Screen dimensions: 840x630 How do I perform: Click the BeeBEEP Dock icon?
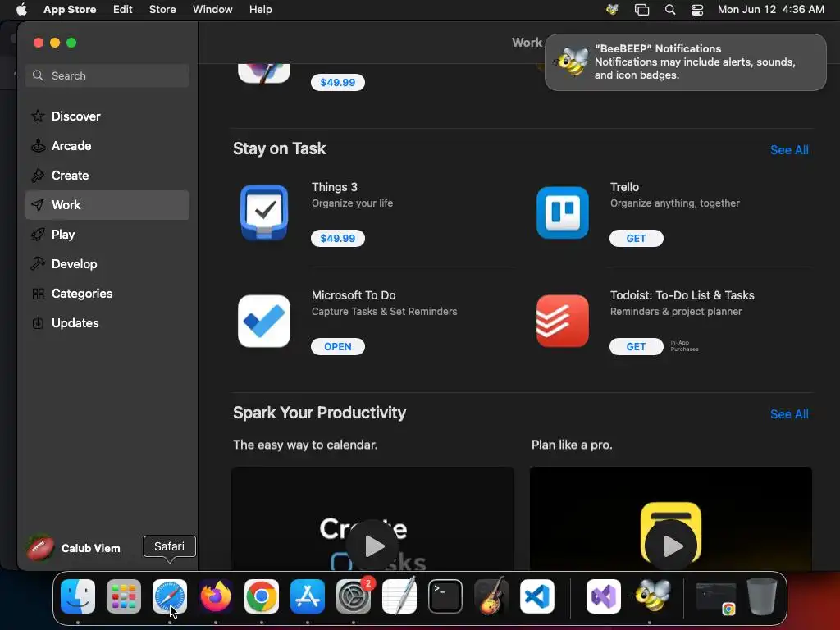click(x=650, y=596)
